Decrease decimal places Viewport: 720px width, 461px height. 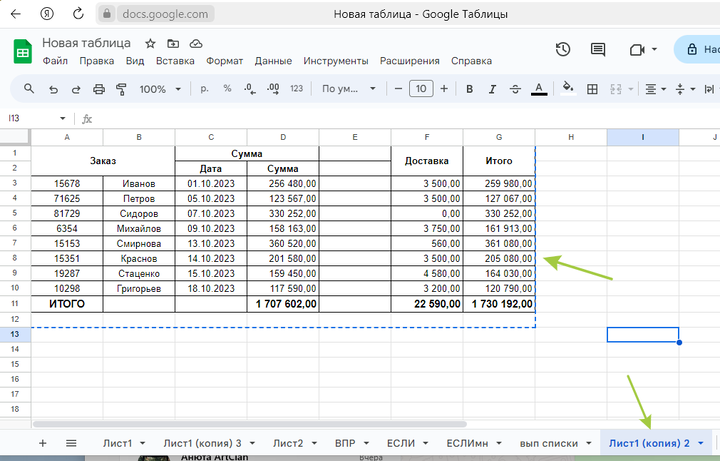tap(250, 89)
